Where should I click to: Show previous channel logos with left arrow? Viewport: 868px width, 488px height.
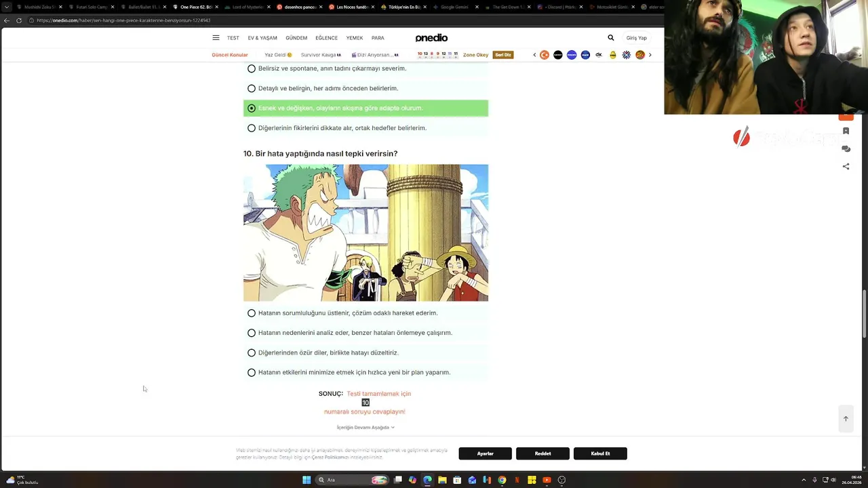534,55
